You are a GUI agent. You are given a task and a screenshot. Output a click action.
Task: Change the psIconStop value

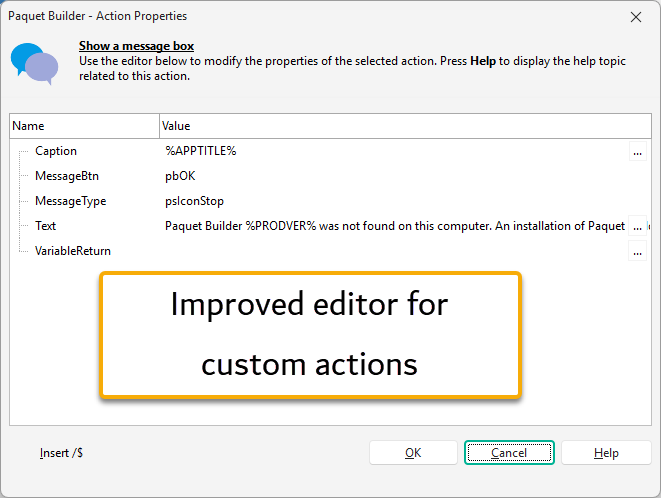click(x=194, y=201)
